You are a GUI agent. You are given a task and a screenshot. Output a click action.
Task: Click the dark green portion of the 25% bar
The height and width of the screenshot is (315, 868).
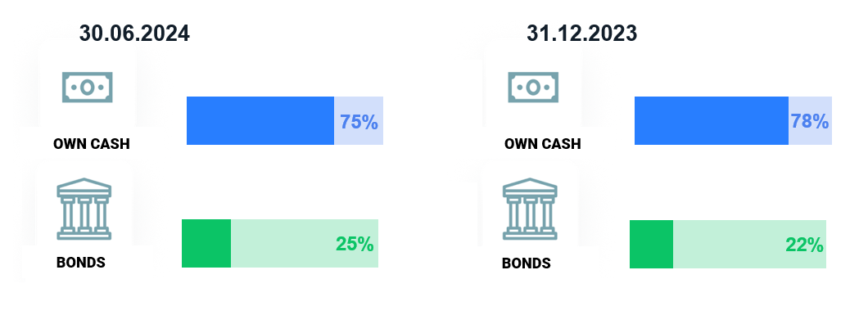(206, 243)
